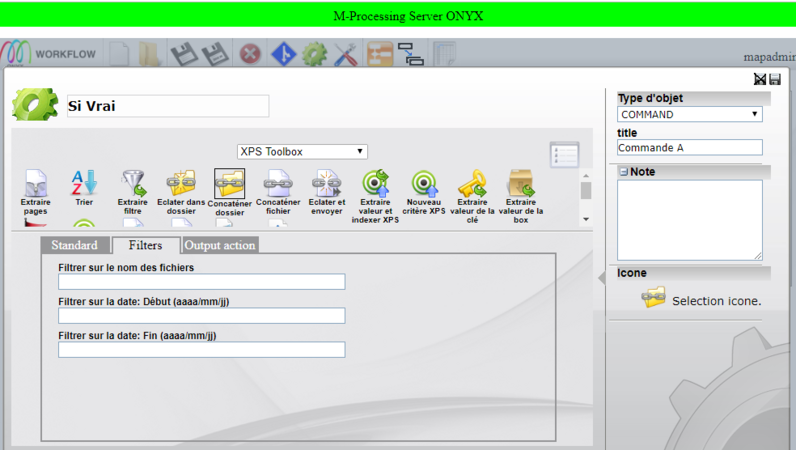
Task: Open the Output action tab
Action: point(220,245)
